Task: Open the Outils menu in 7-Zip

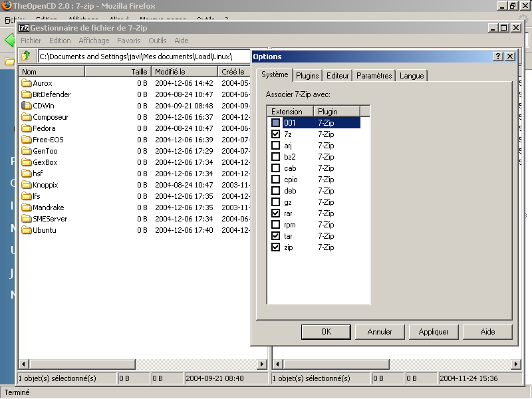Action: [x=158, y=41]
